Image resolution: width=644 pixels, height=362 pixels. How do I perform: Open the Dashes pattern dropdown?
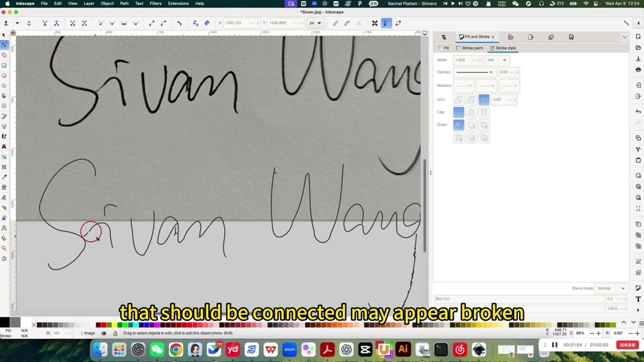pyautogui.click(x=474, y=72)
